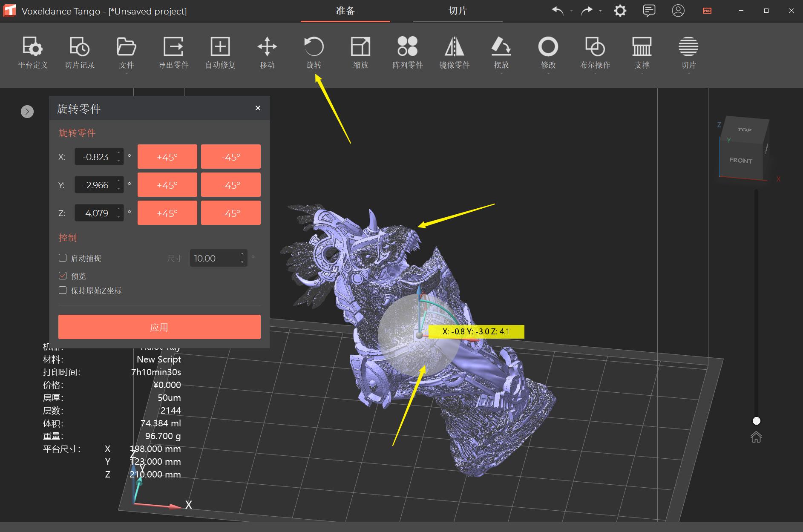Open the 自动修复 auto-repair tool
803x532 pixels.
(220, 52)
